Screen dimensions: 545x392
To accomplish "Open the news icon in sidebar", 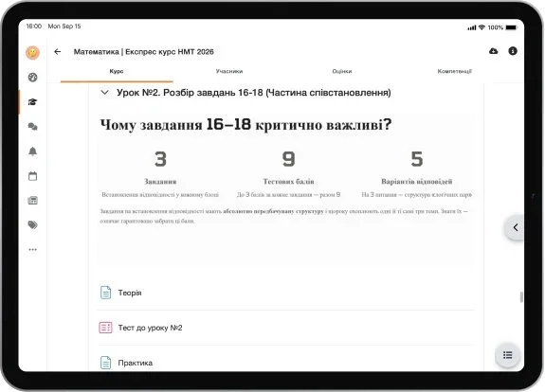I will (x=32, y=201).
